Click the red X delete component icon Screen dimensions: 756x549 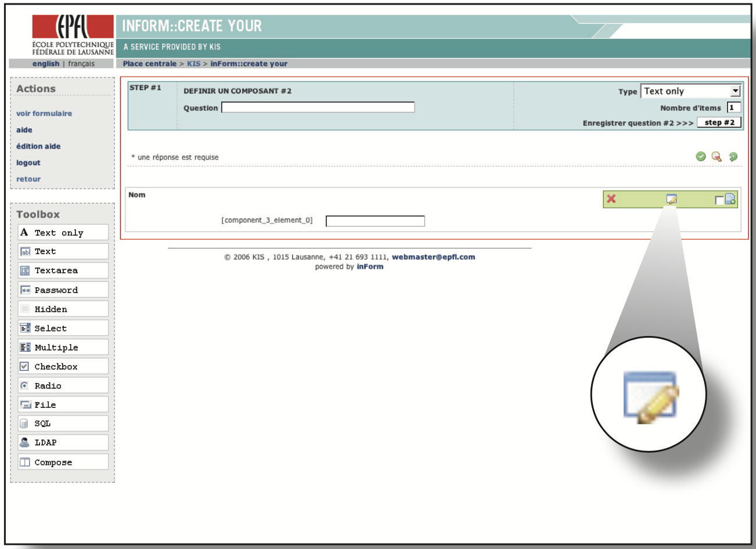(611, 199)
